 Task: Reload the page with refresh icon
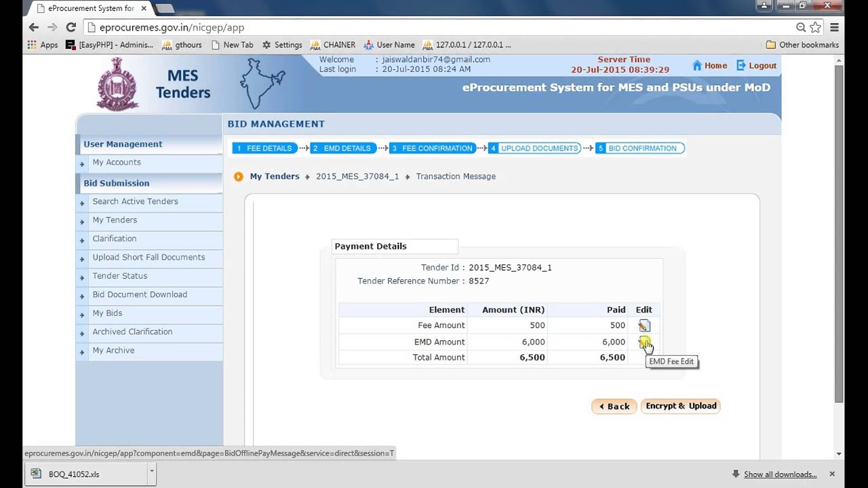pyautogui.click(x=71, y=27)
